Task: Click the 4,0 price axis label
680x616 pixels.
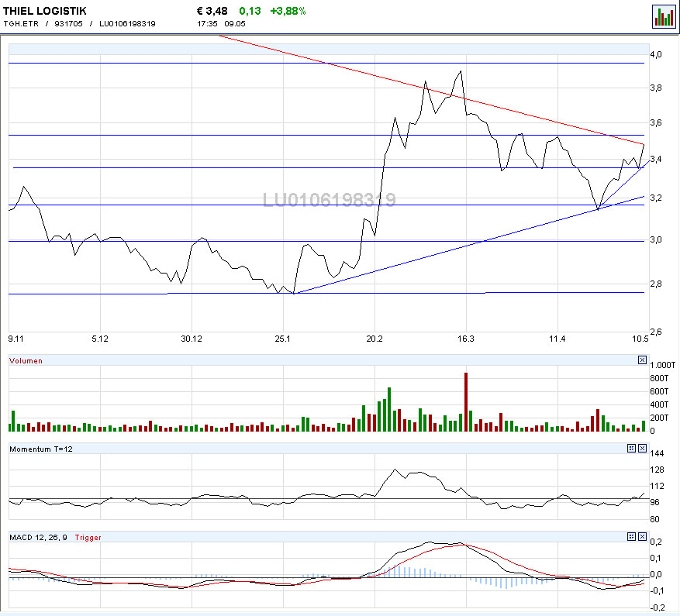Action: 656,54
